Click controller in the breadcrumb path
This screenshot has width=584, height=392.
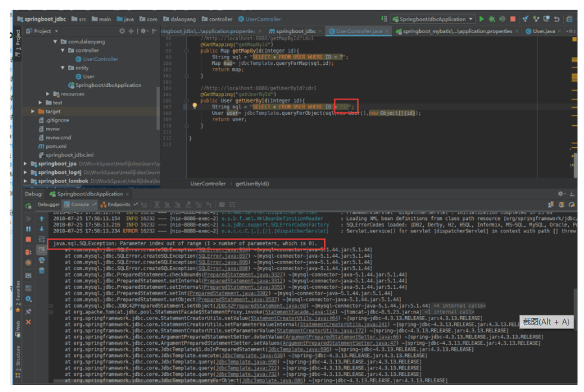tap(217, 19)
